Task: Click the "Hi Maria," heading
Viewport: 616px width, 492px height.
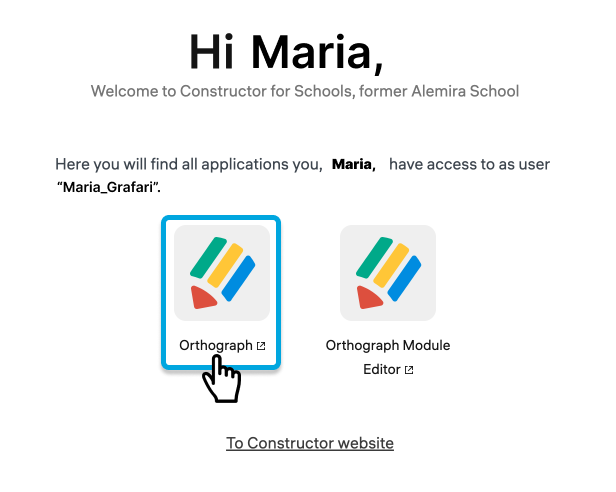Action: point(286,51)
